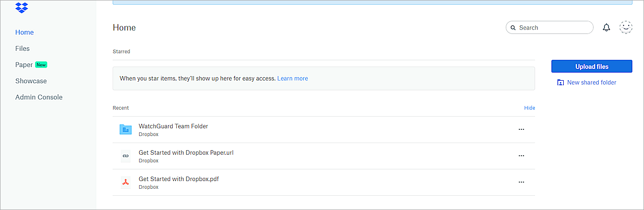Click the Get Started PDF file icon
644x210 pixels.
[125, 182]
